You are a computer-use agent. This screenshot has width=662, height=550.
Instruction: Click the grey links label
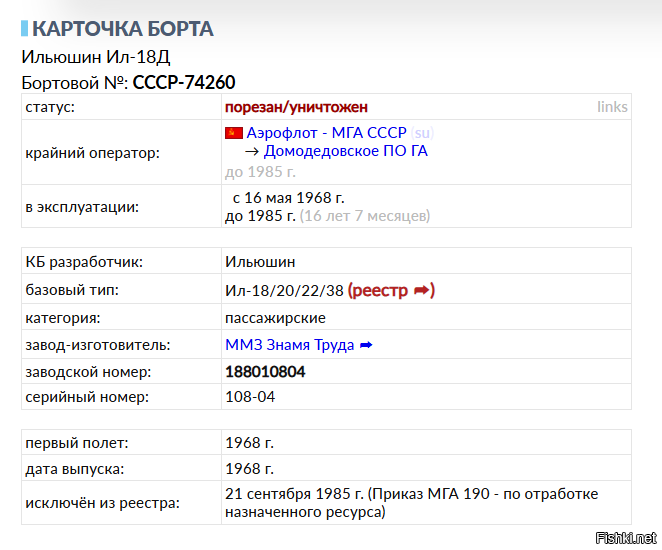point(612,107)
